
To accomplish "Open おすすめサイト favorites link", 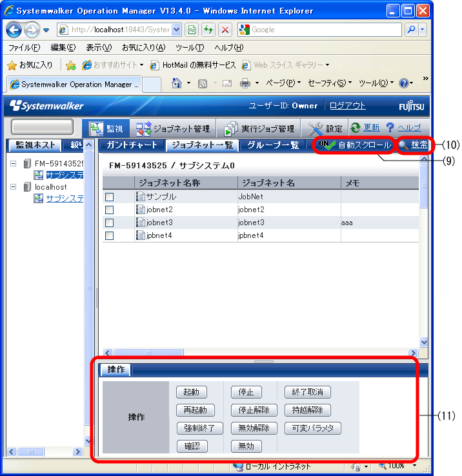I will pyautogui.click(x=113, y=65).
